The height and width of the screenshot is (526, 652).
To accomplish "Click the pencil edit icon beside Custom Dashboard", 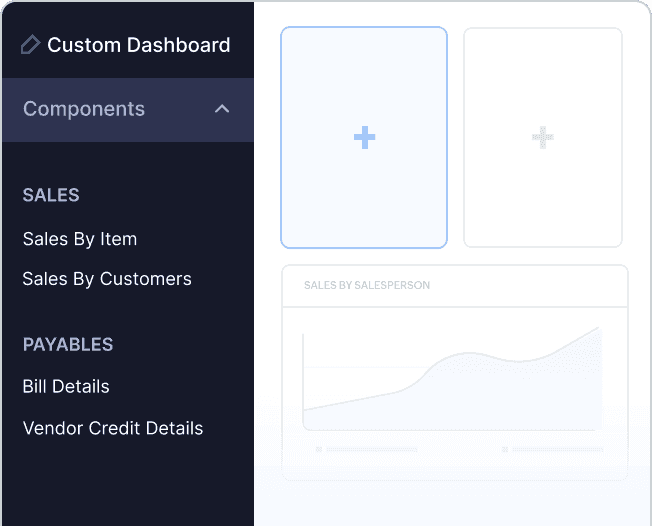I will 30,45.
